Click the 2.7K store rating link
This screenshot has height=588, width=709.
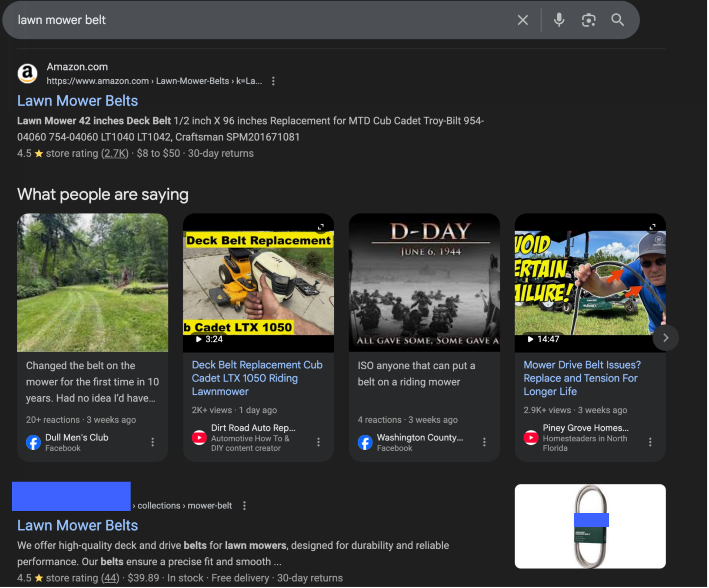pyautogui.click(x=115, y=154)
